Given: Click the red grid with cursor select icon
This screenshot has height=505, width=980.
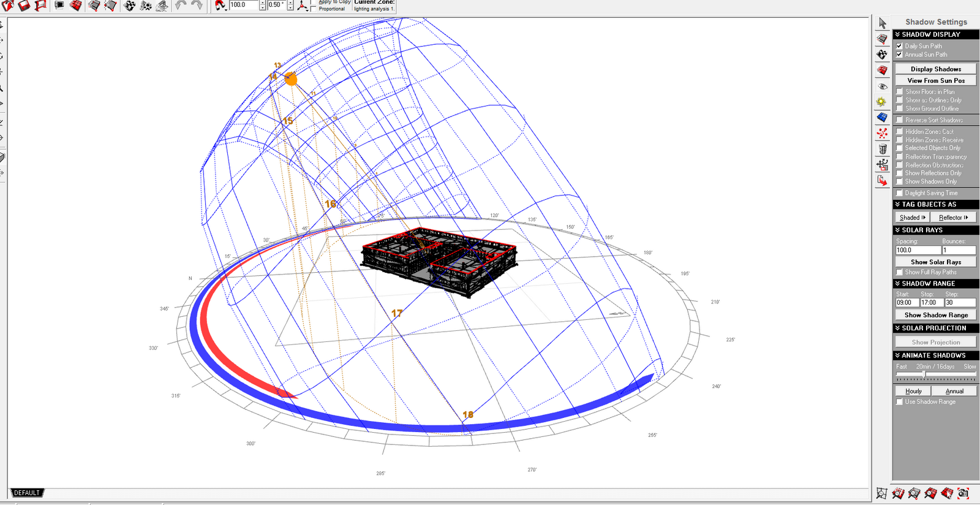Looking at the screenshot, I should tap(948, 493).
